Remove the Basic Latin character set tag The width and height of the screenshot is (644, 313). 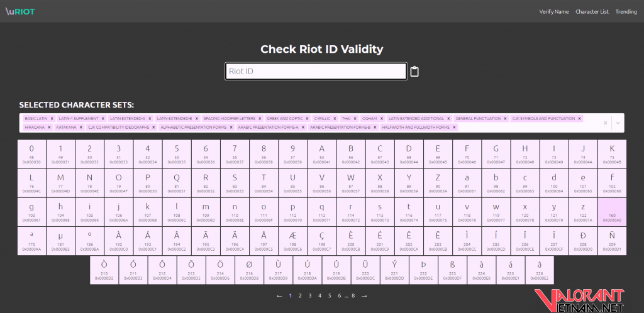pos(52,118)
